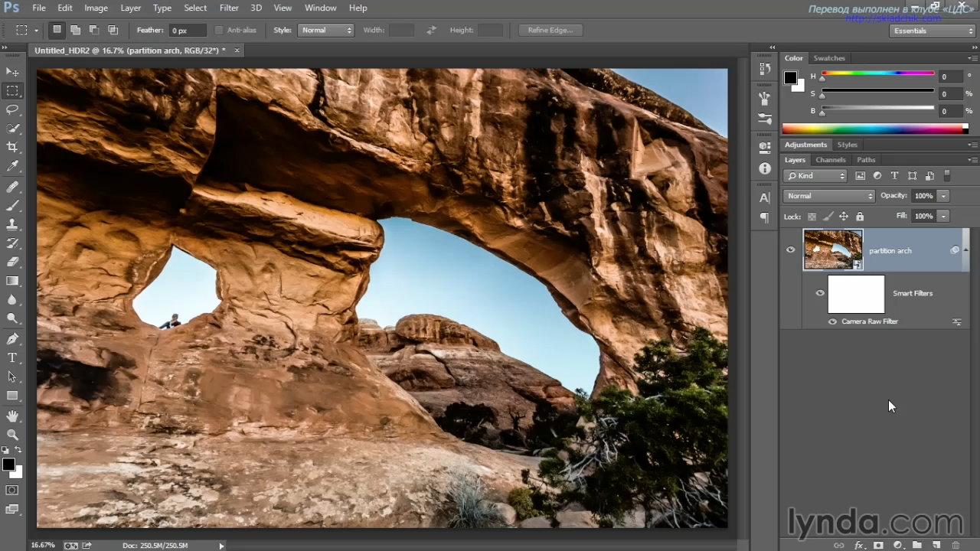This screenshot has height=551, width=980.
Task: Open the Filter menu
Action: [x=229, y=8]
